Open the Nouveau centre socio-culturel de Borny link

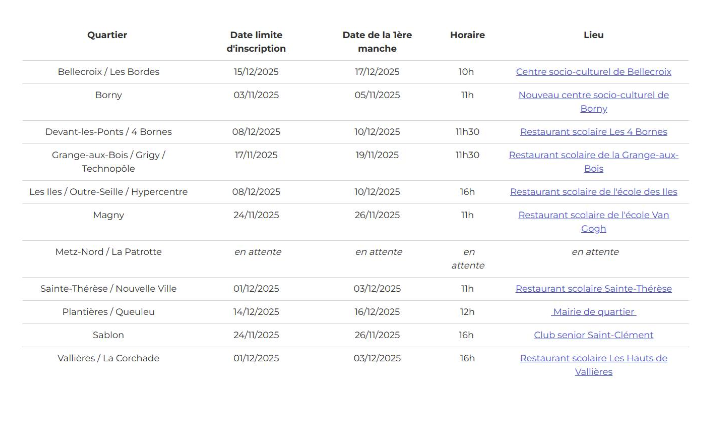(593, 95)
